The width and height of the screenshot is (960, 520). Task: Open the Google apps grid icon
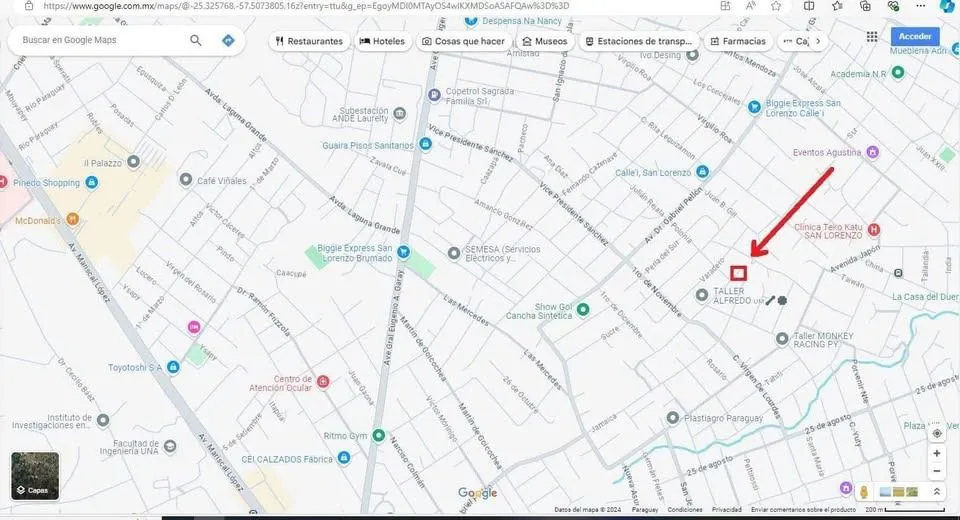click(x=872, y=37)
